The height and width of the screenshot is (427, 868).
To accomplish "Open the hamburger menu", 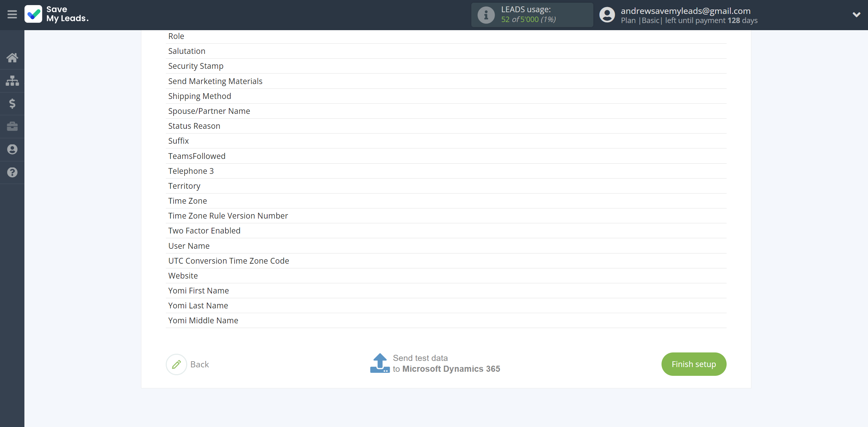I will pos(12,15).
